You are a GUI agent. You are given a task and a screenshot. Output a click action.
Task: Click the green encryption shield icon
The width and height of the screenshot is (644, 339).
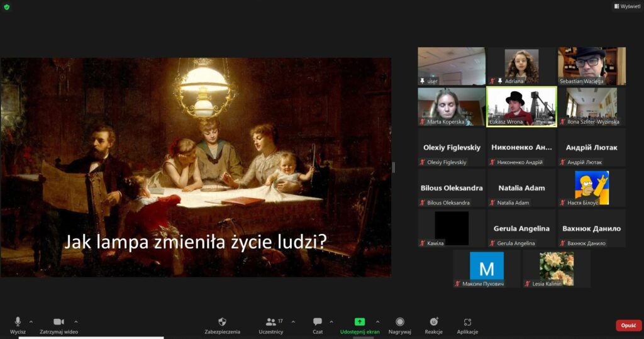coord(7,6)
